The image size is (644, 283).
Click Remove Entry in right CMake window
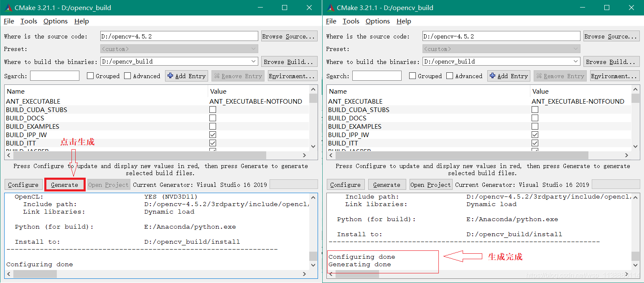(560, 76)
